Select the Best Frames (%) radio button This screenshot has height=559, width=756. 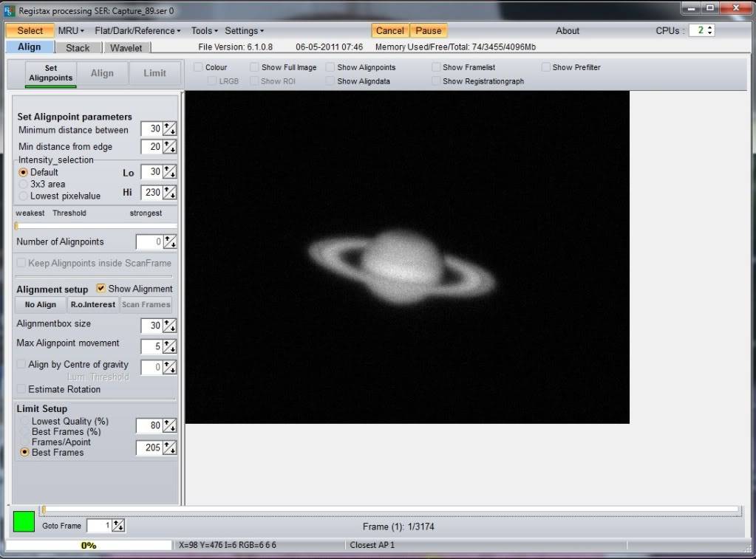(x=24, y=432)
